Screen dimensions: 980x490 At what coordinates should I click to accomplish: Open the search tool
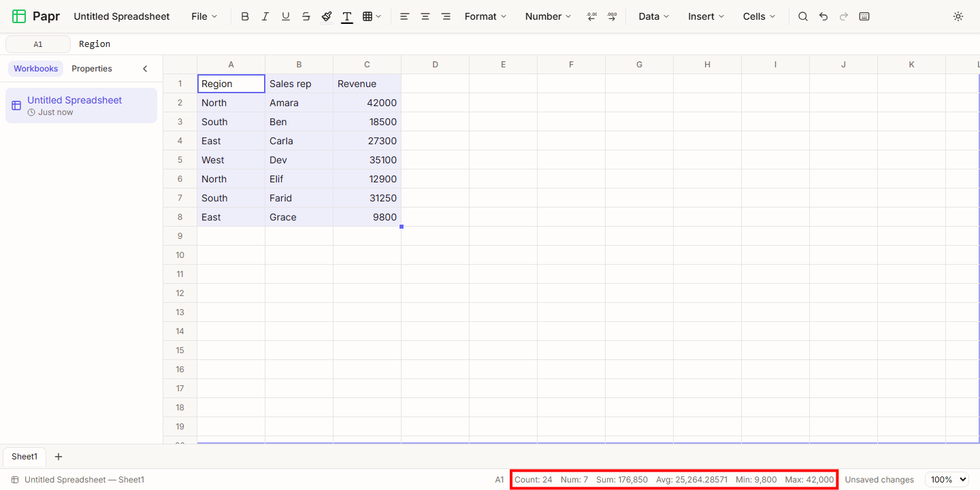click(x=803, y=16)
